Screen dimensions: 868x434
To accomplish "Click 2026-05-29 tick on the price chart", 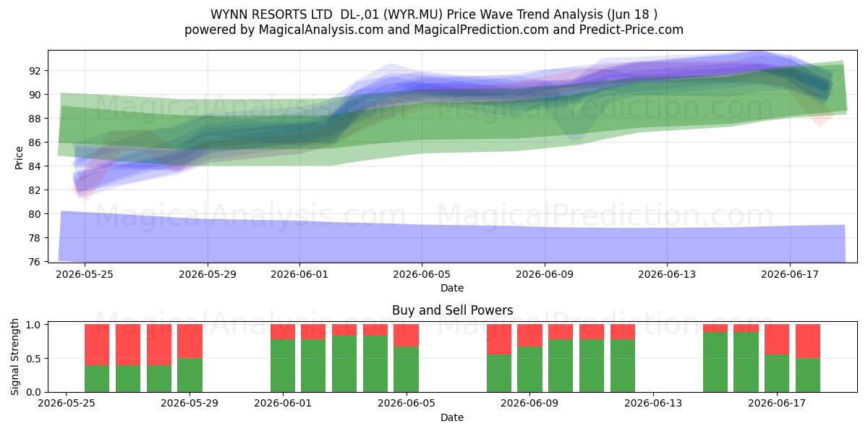I will 208,274.
